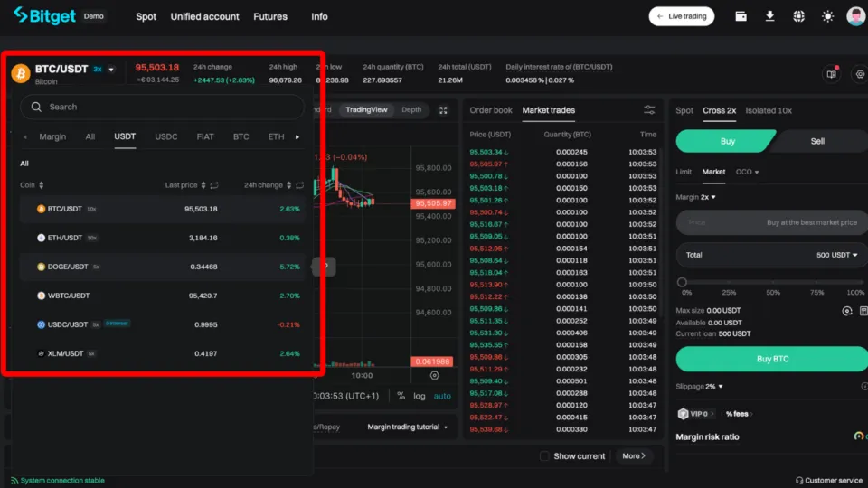868x488 pixels.
Task: Click the amount slider handle at 0%
Action: click(x=682, y=282)
